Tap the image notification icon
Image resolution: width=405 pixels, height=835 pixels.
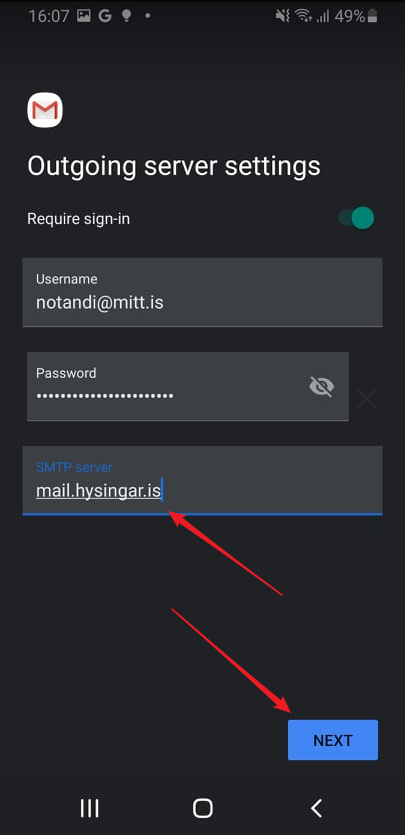point(84,16)
